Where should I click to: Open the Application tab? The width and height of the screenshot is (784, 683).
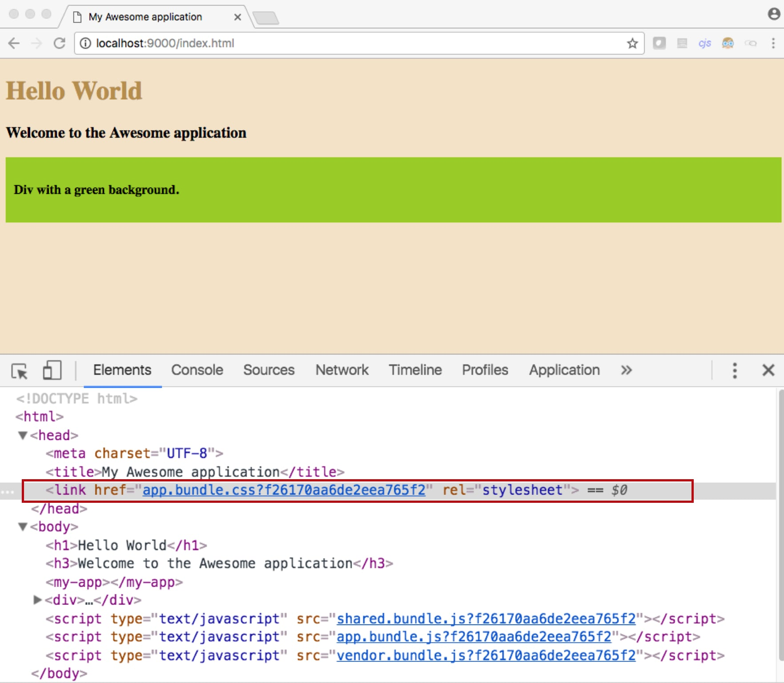click(564, 370)
